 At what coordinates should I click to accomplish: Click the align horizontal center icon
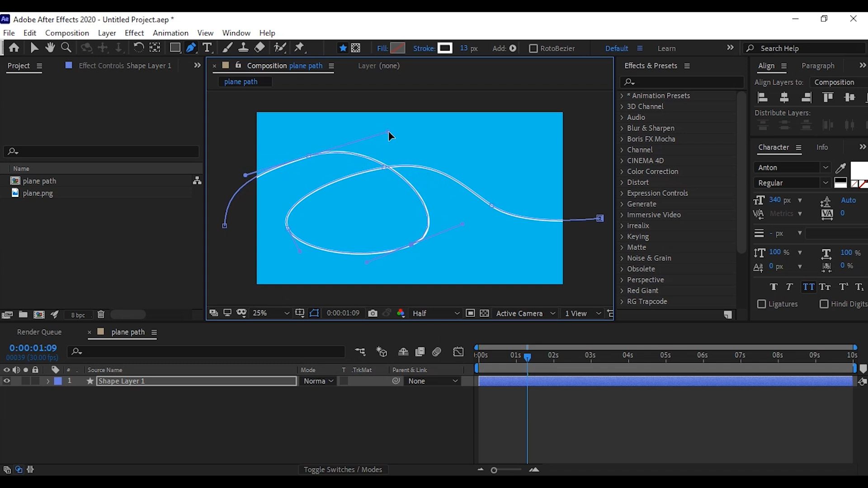click(784, 98)
